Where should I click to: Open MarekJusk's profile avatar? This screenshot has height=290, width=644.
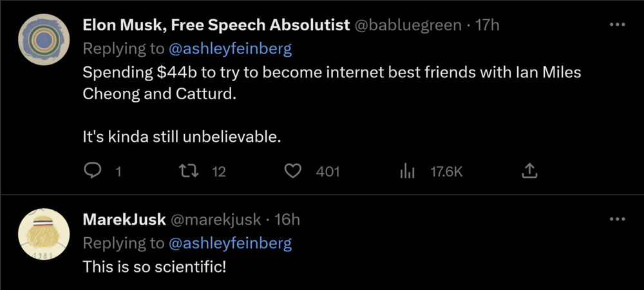click(x=43, y=234)
